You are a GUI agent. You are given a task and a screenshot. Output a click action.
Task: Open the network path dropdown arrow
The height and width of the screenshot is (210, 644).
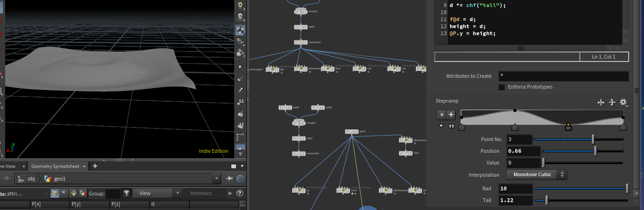[x=216, y=179]
